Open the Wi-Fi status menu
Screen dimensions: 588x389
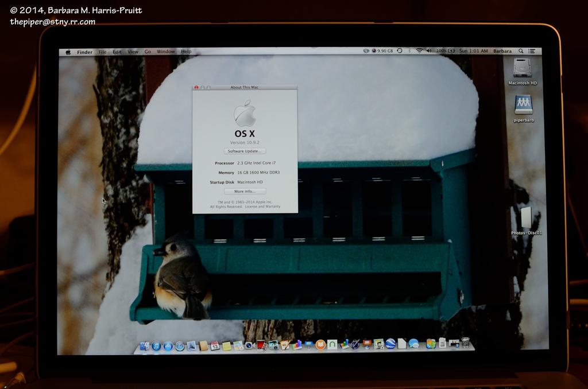pyautogui.click(x=419, y=51)
